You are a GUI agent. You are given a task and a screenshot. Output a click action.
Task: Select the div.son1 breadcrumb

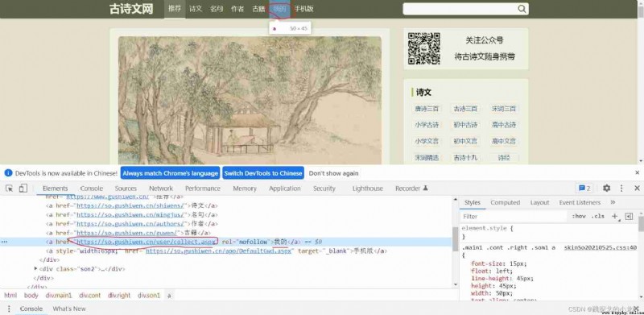(149, 295)
